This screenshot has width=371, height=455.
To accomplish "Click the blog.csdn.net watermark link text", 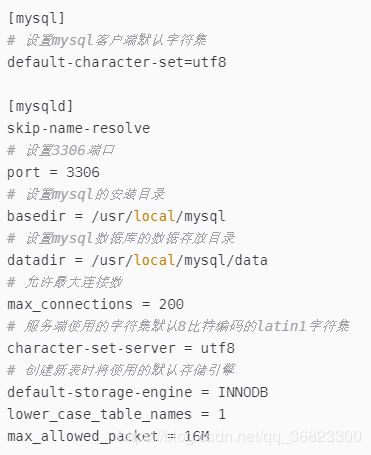I will tap(238, 437).
